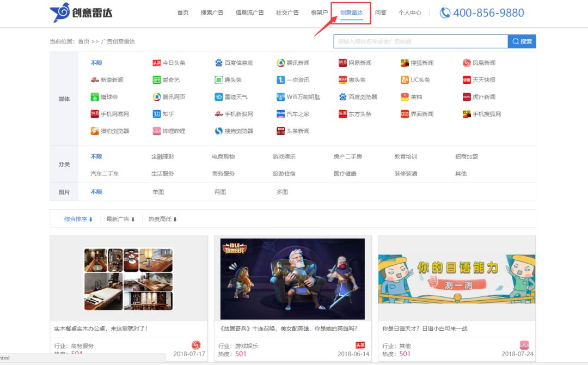The height and width of the screenshot is (365, 588).
Task: Sort results by 综合排序
Action: [78, 219]
